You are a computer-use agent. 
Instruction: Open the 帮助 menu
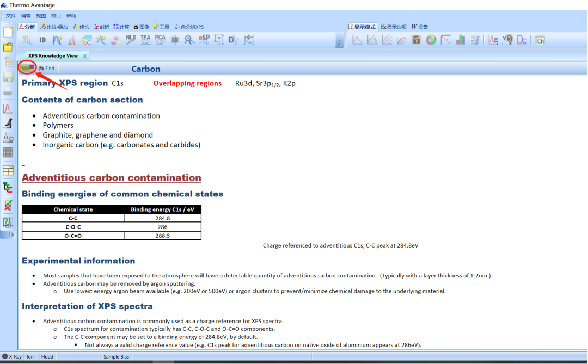pos(71,16)
